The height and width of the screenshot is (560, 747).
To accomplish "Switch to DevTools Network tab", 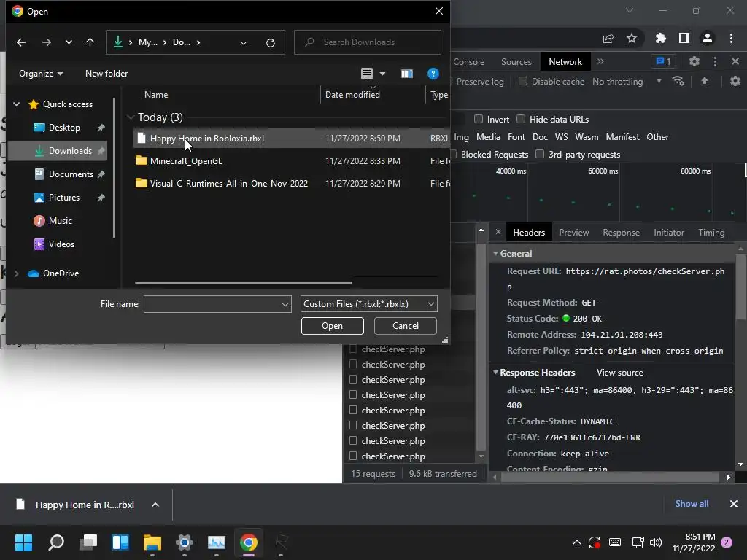I will coord(565,62).
